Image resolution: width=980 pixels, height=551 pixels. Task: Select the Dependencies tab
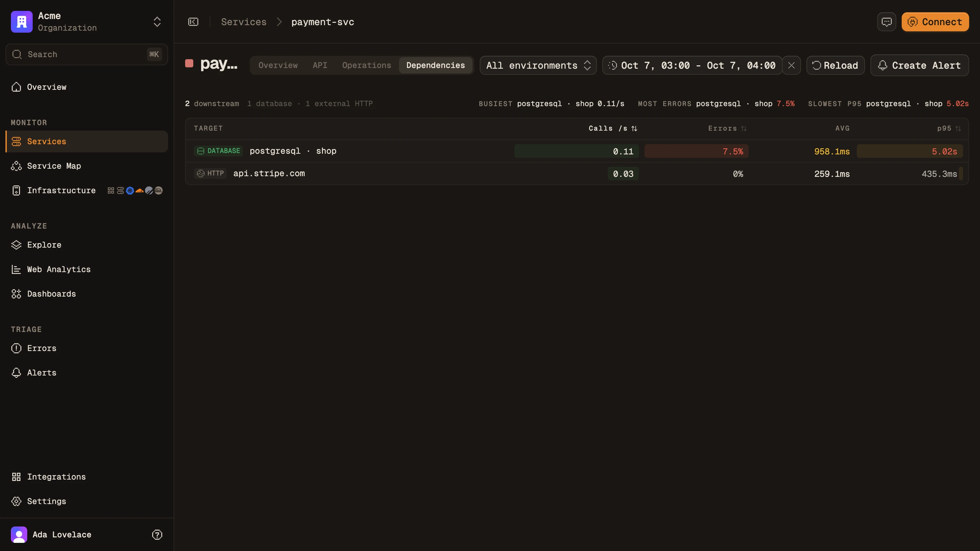coord(436,65)
